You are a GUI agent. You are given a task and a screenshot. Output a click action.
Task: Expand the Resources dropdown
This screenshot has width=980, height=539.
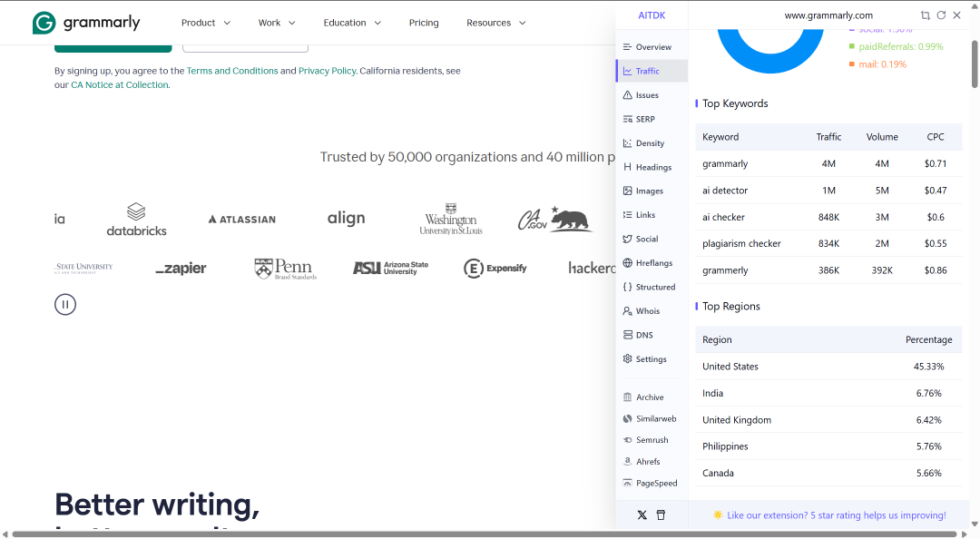(496, 23)
